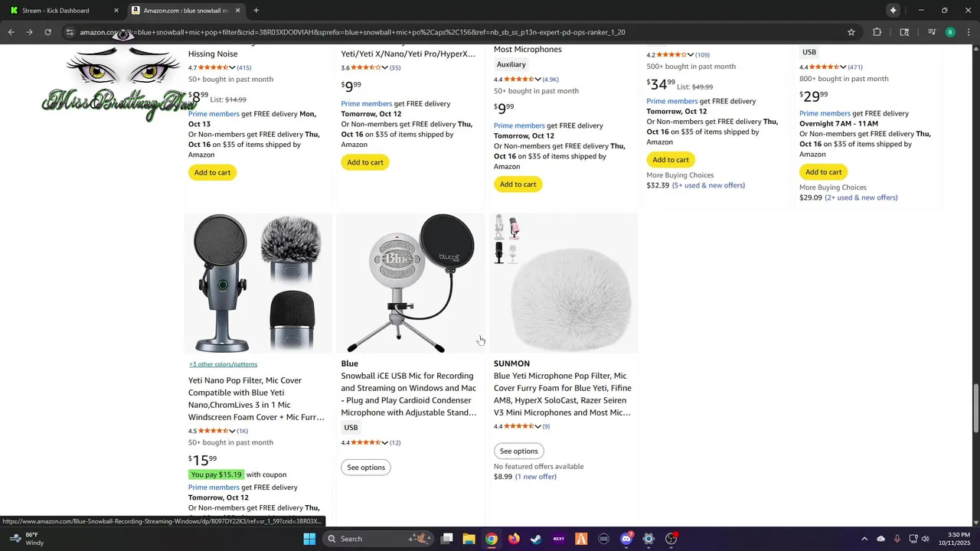Viewport: 980px width, 551px height.
Task: Open a new browser tab
Action: tap(256, 11)
